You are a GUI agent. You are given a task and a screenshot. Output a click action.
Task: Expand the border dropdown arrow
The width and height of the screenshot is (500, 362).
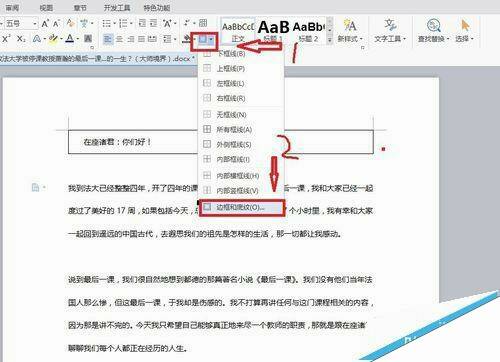click(212, 39)
